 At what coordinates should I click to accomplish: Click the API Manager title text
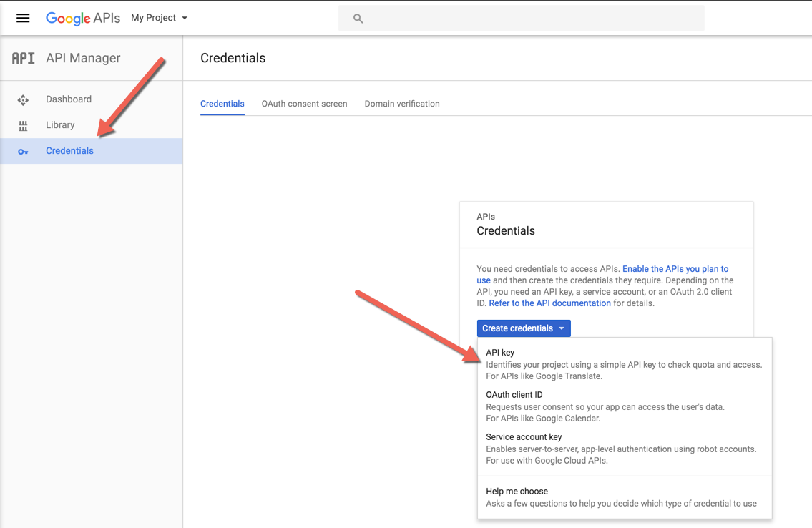click(x=83, y=58)
